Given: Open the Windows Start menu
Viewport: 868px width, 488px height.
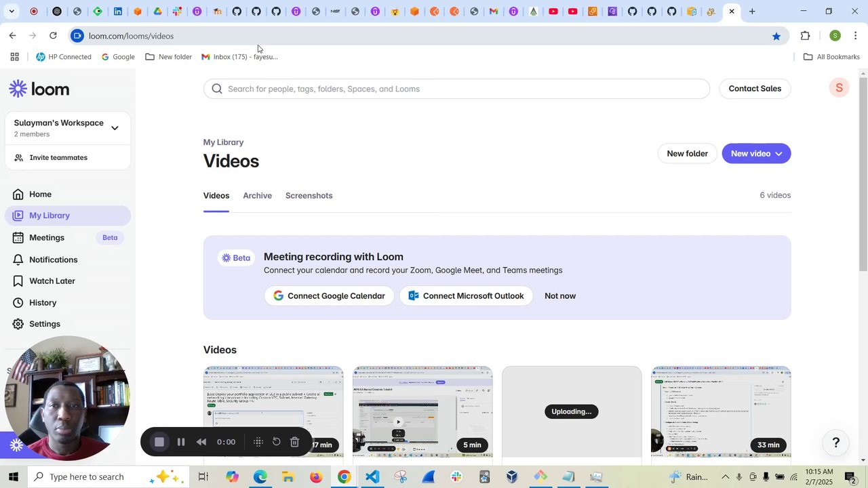Looking at the screenshot, I should [14, 476].
